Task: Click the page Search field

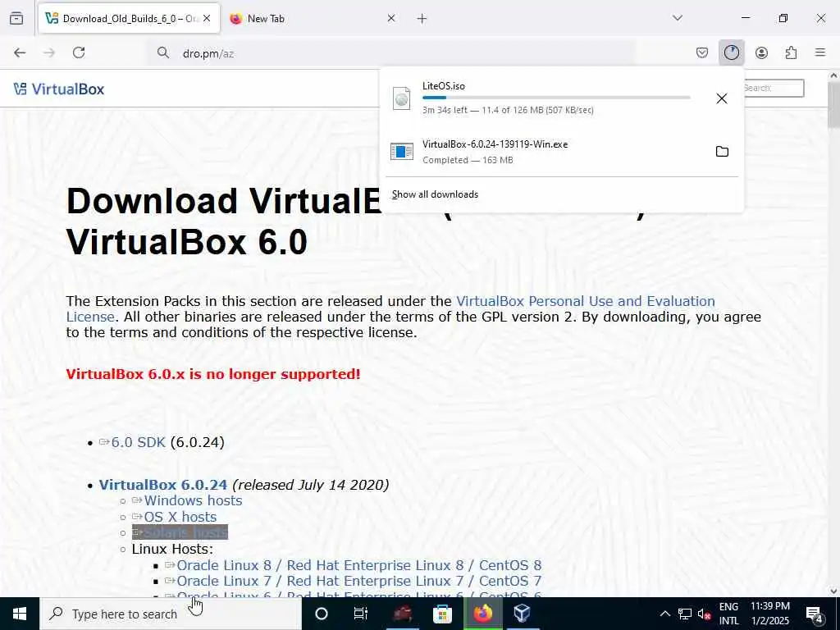Action: 774,88
